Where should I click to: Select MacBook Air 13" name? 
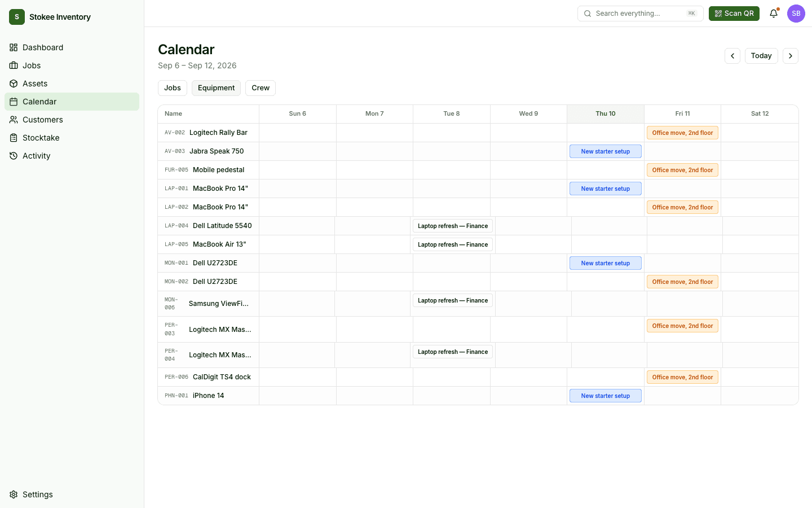coord(219,244)
